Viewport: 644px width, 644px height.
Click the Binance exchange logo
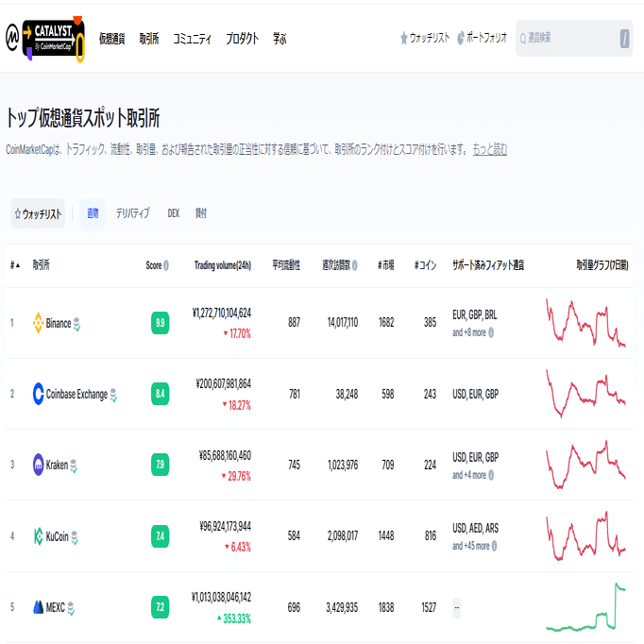38,323
